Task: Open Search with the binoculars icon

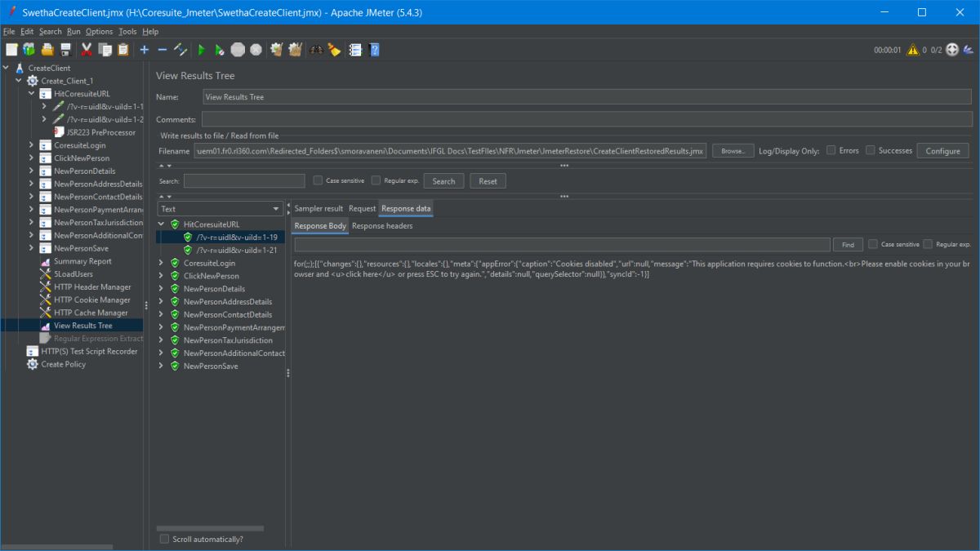Action: (x=316, y=50)
